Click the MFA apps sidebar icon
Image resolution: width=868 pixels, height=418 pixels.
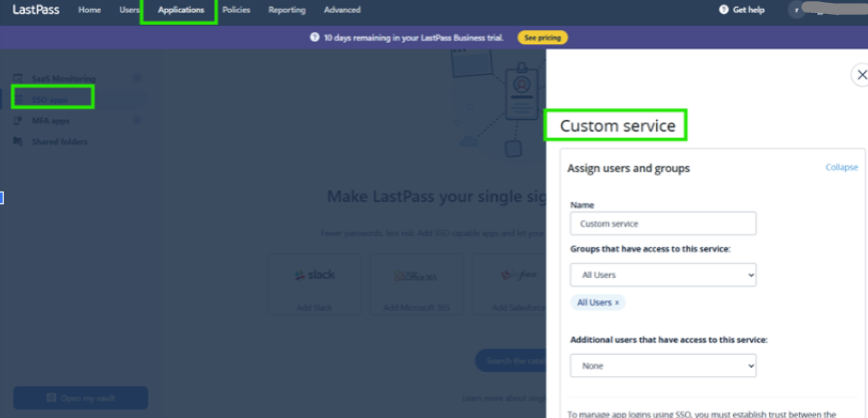[18, 121]
